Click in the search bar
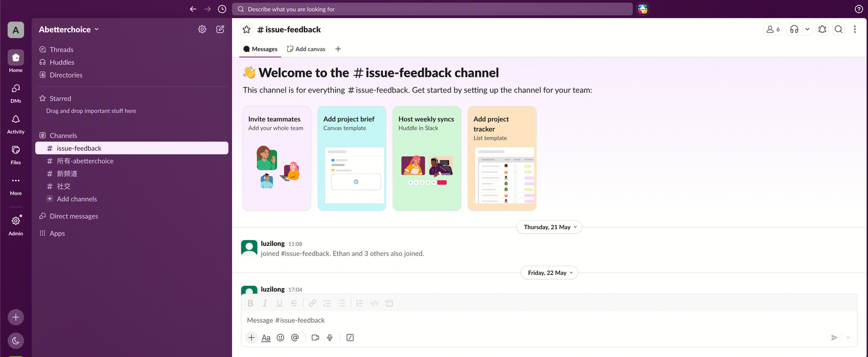 (x=432, y=9)
